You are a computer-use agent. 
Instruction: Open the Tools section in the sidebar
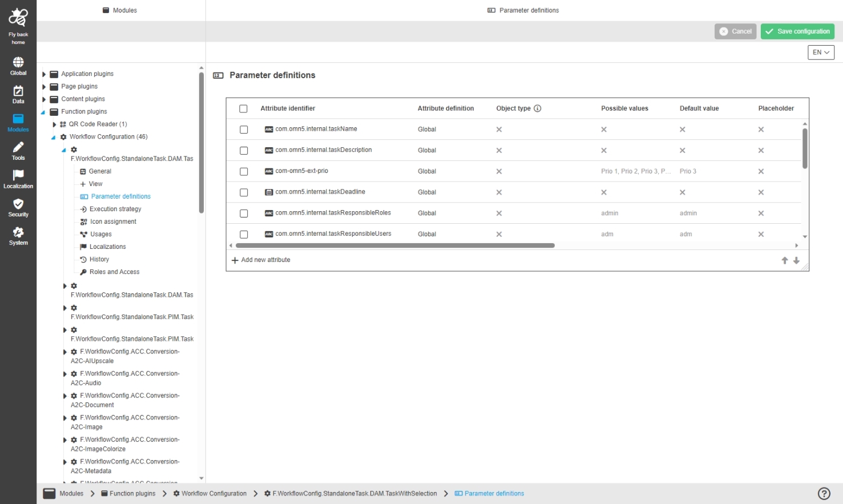pos(18,151)
